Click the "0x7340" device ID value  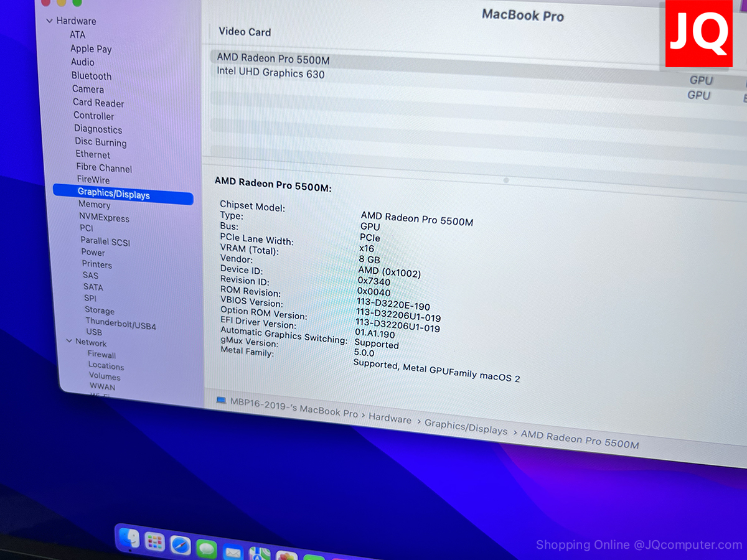pyautogui.click(x=374, y=281)
